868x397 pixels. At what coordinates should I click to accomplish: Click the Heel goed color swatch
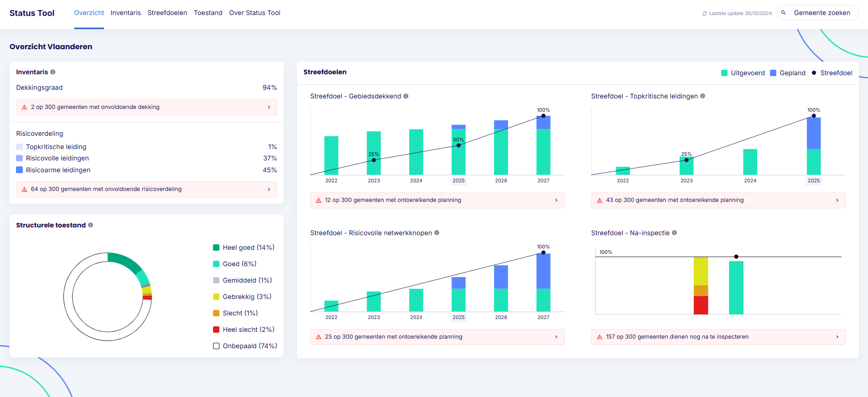(216, 247)
